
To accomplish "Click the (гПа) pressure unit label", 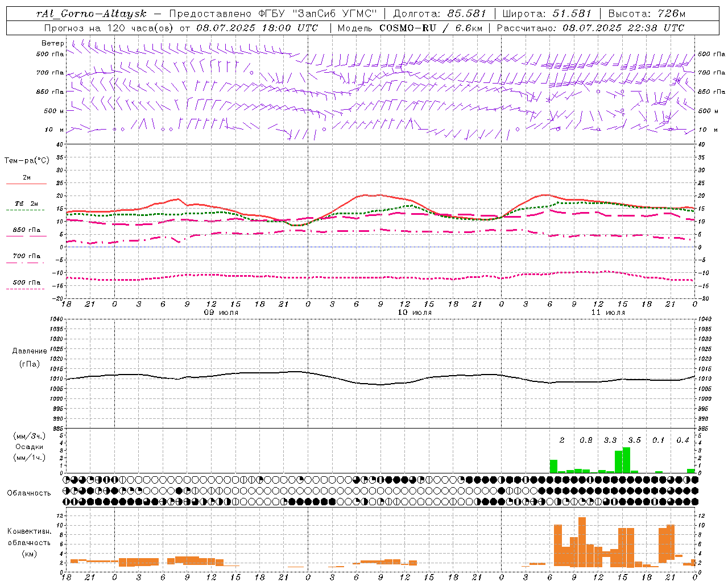I will pyautogui.click(x=30, y=364).
